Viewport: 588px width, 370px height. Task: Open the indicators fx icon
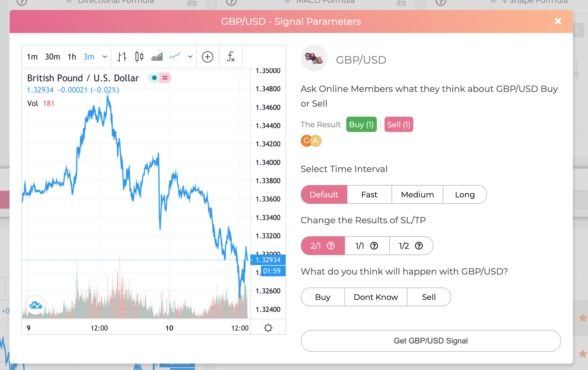pos(230,57)
